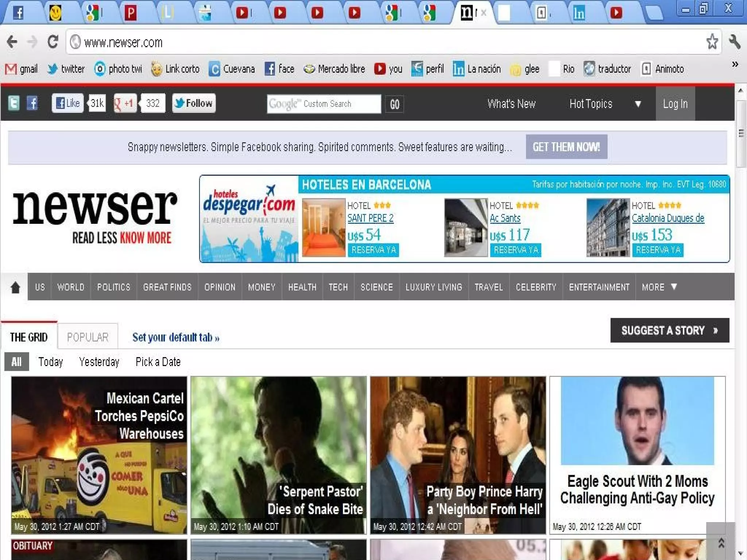
Task: Open the Pick a Date filter
Action: point(158,362)
